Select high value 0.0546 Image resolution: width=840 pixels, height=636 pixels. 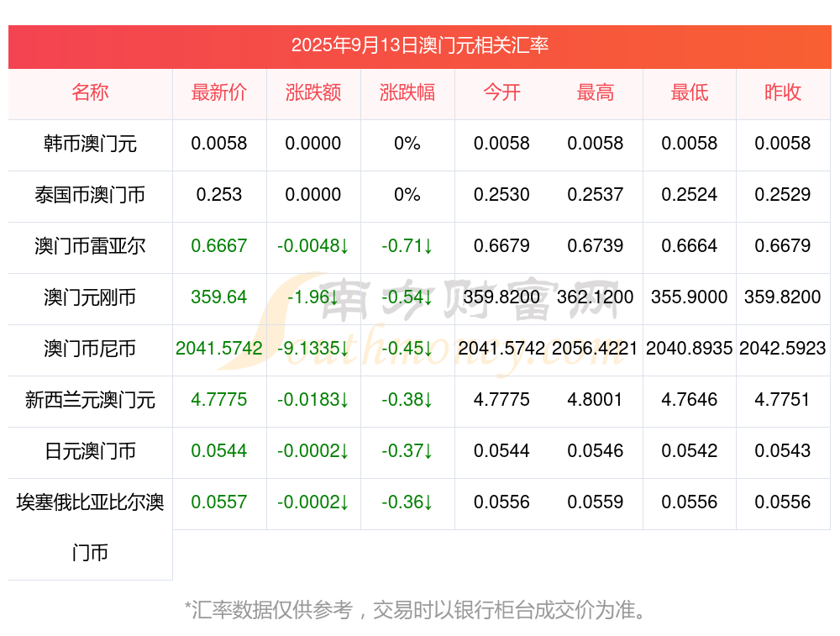coord(596,450)
